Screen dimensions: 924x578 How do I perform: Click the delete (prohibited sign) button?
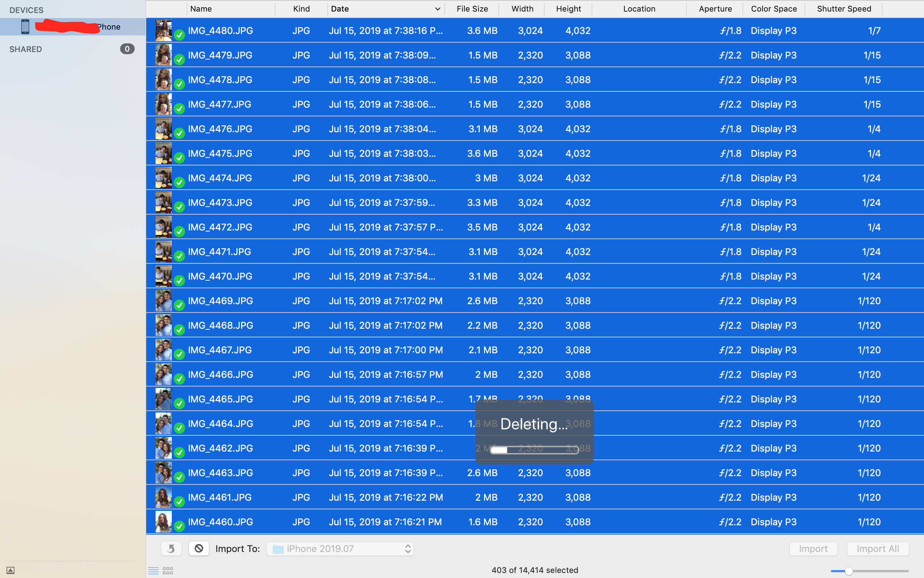pyautogui.click(x=199, y=549)
